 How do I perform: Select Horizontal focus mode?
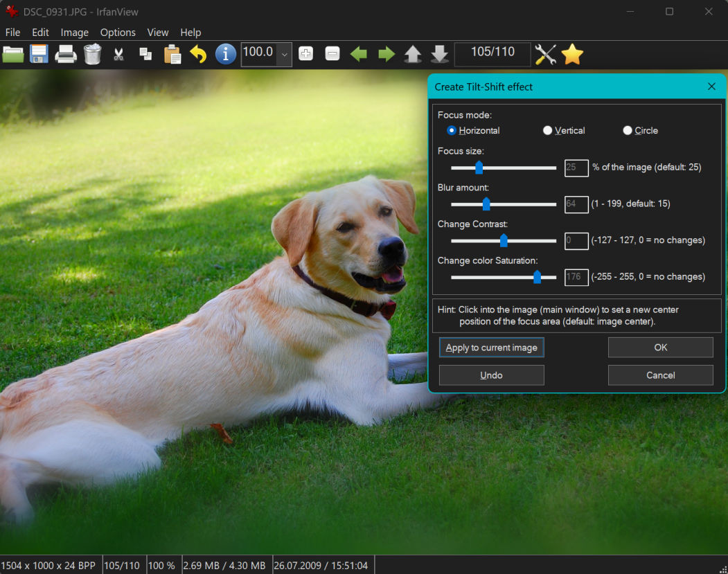pos(452,130)
